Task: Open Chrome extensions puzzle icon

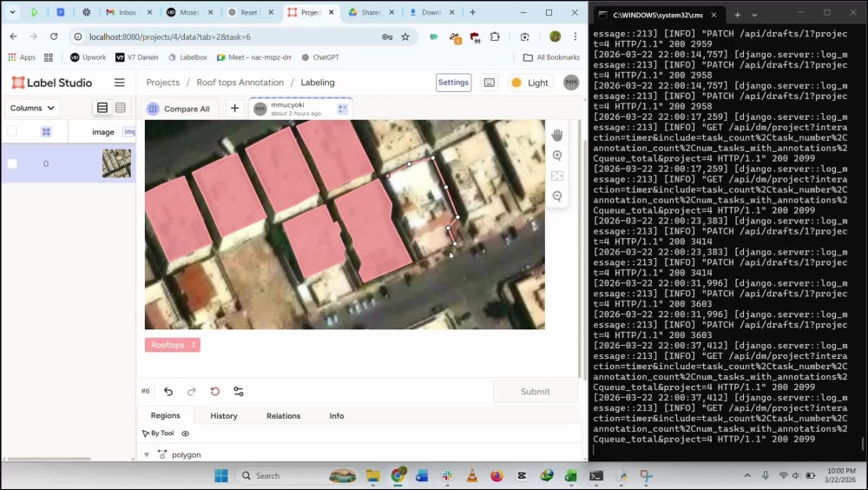Action: pos(495,36)
